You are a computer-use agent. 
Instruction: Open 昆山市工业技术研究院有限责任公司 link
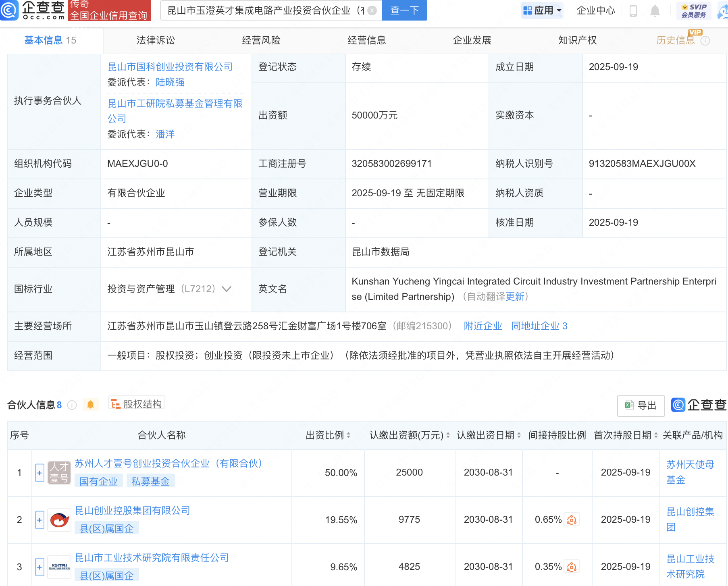coord(152,558)
